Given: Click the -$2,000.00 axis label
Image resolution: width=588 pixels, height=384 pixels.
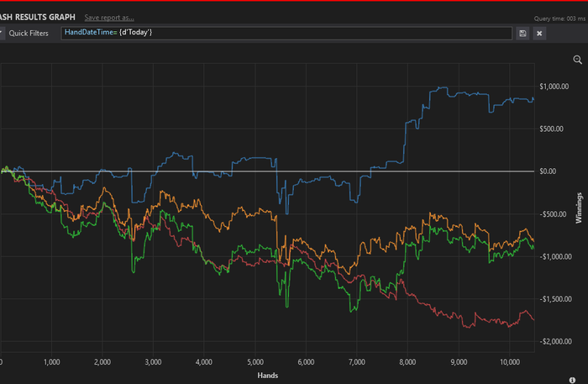Looking at the screenshot, I should [x=555, y=342].
